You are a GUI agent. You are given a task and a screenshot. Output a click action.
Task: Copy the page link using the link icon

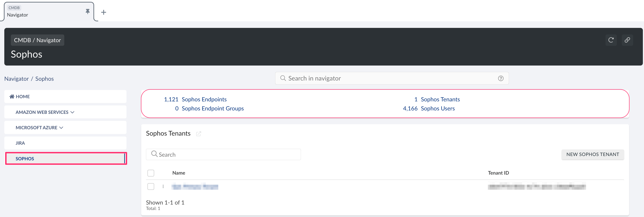click(x=627, y=40)
